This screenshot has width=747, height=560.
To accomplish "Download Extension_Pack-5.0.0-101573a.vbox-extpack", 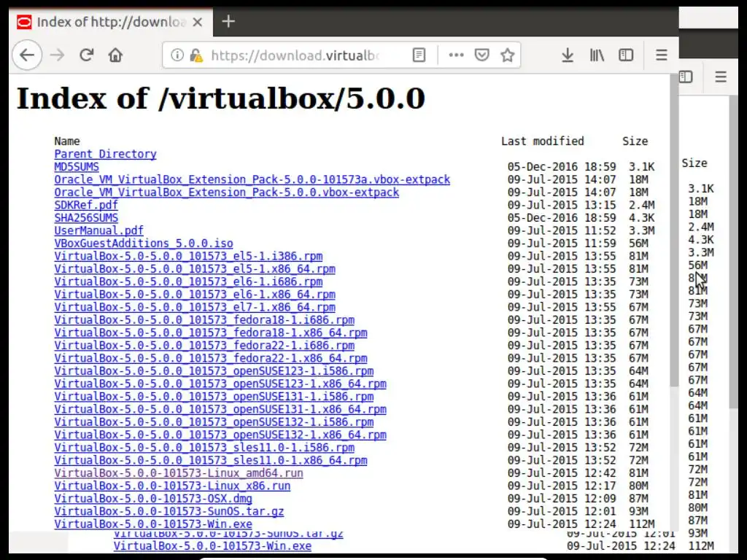I will (x=252, y=179).
